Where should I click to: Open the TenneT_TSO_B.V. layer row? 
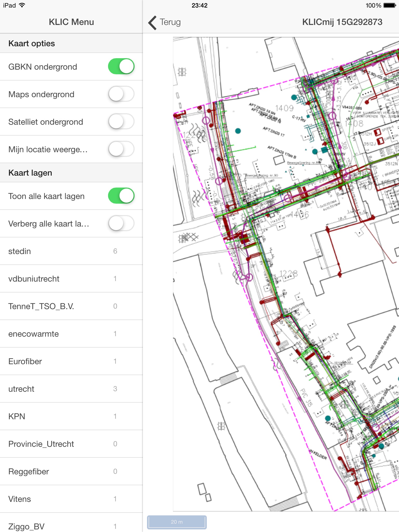pos(71,306)
